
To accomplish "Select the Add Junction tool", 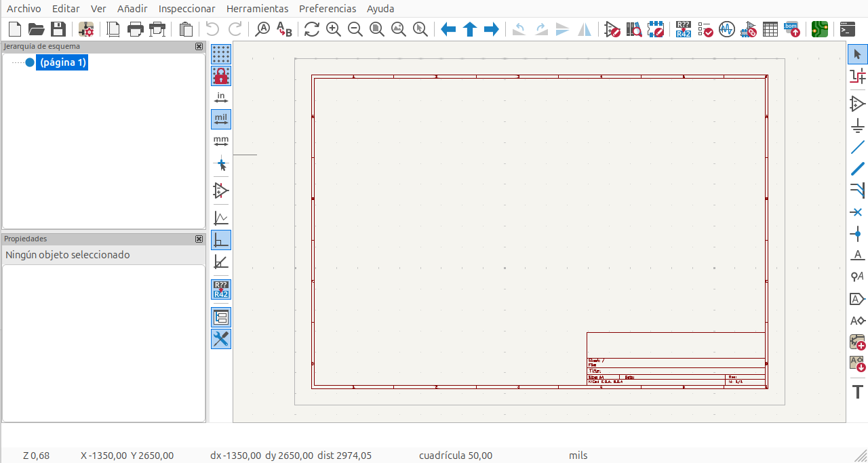I will (858, 235).
